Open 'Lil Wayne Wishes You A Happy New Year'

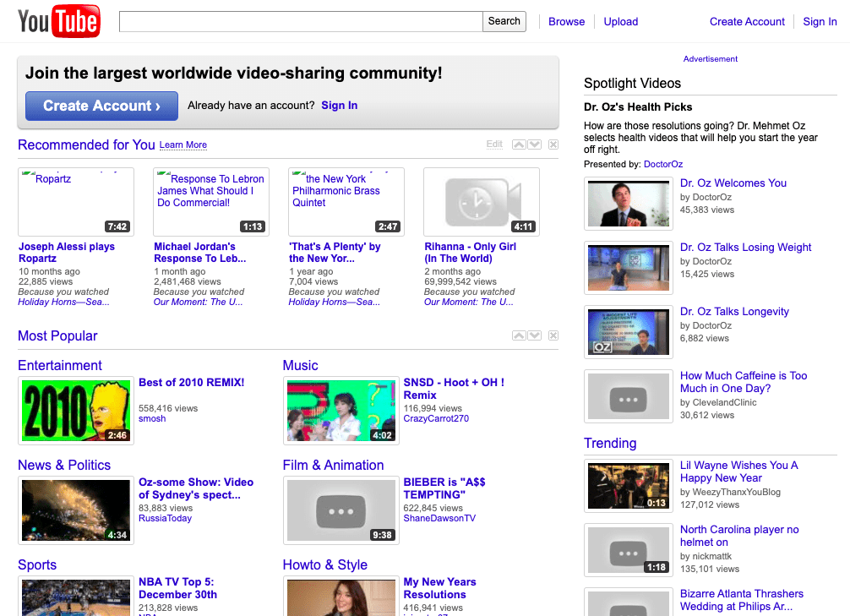click(739, 472)
